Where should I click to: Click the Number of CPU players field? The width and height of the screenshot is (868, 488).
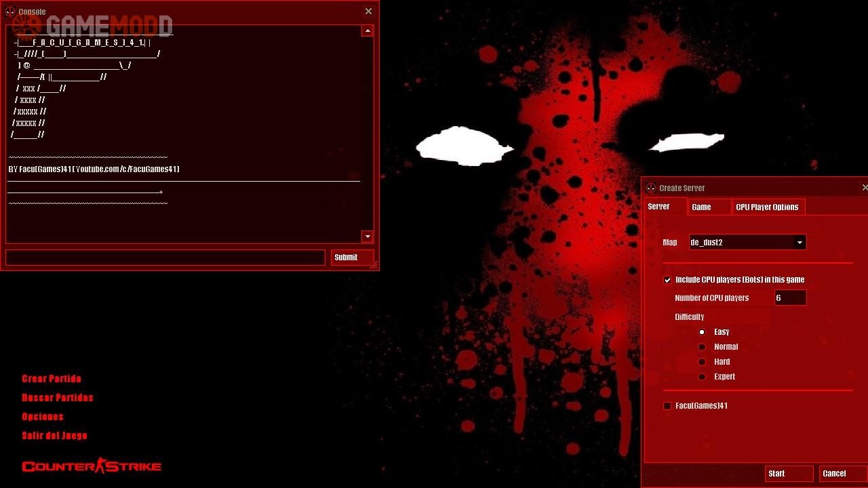[790, 298]
